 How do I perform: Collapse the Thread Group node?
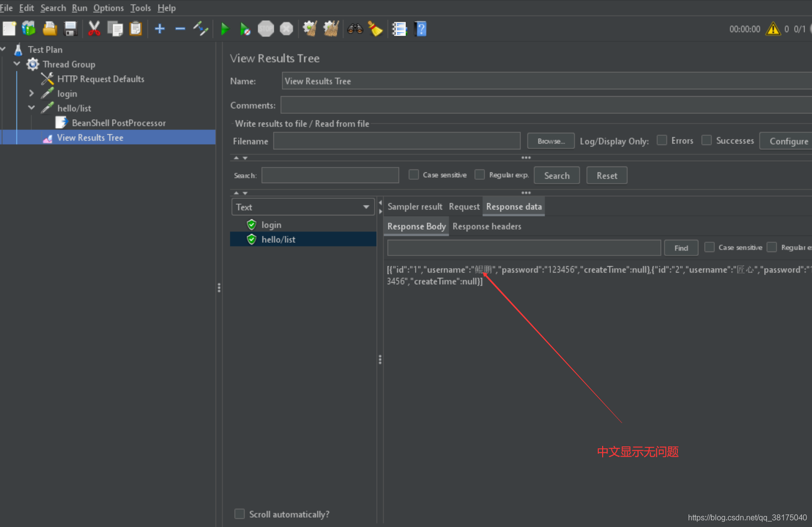click(17, 64)
